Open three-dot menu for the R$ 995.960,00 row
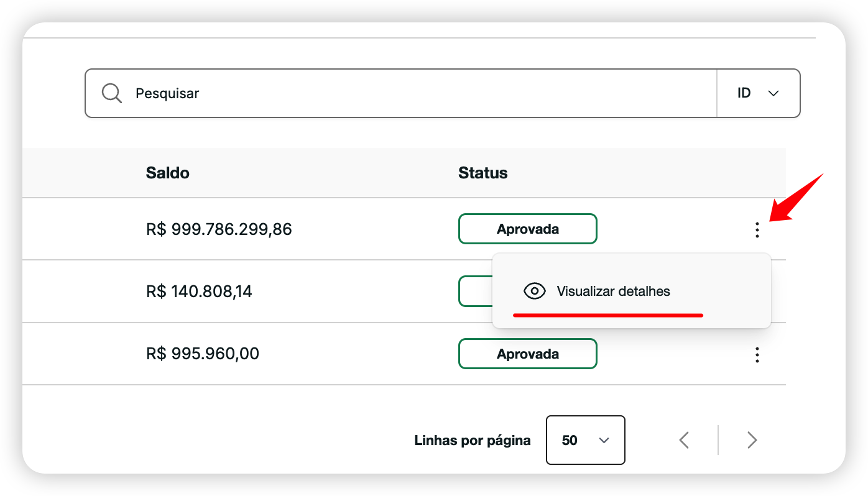Screen dimensions: 868x496 757,355
